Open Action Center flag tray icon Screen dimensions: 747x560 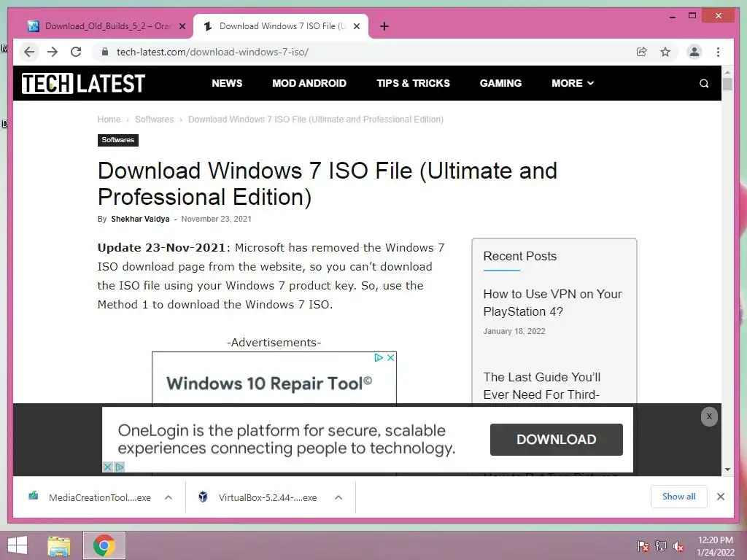[x=643, y=545]
